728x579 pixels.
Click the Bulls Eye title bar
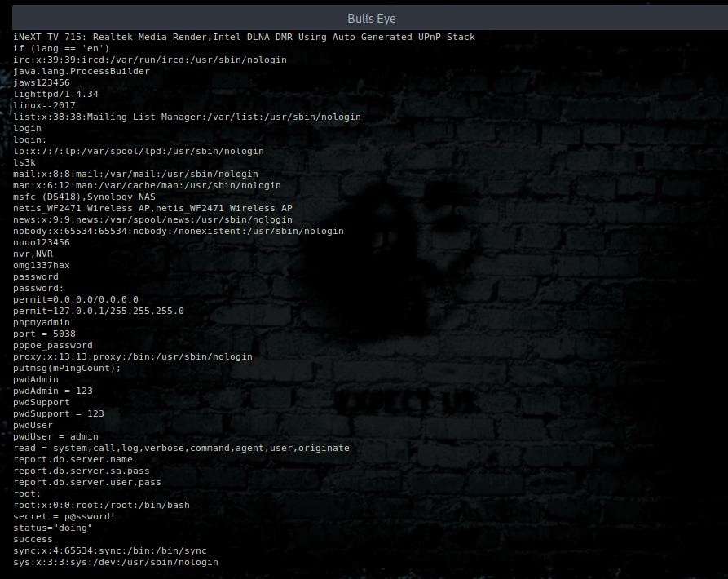[x=372, y=19]
